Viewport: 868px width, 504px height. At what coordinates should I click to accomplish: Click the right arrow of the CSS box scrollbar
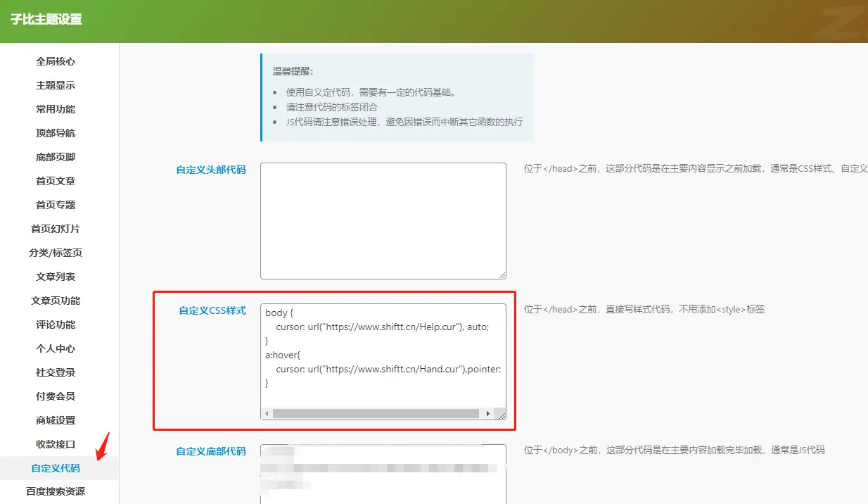[489, 413]
